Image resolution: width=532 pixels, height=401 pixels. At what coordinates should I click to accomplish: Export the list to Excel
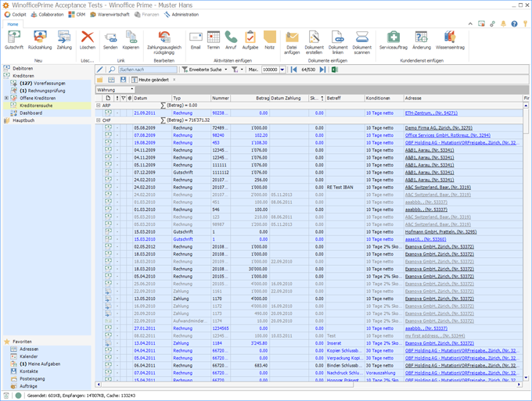[335, 70]
